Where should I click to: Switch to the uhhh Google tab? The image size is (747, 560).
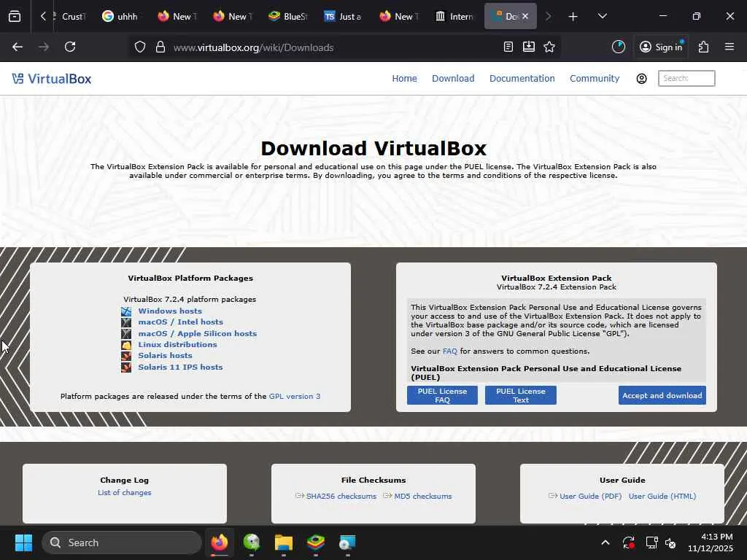(120, 17)
